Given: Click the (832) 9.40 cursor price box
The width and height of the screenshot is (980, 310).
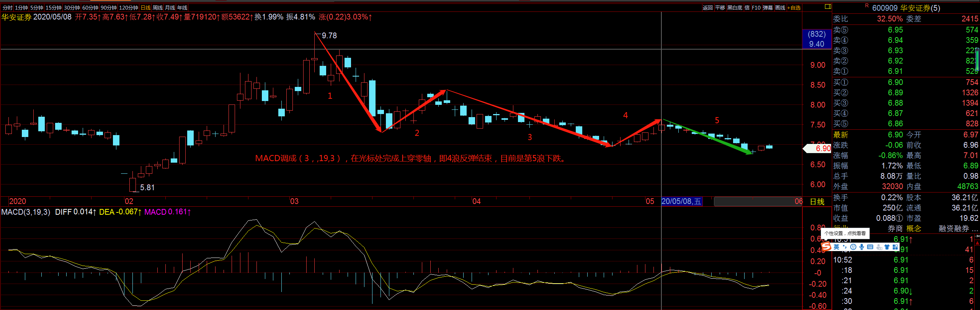Looking at the screenshot, I should click(x=817, y=39).
